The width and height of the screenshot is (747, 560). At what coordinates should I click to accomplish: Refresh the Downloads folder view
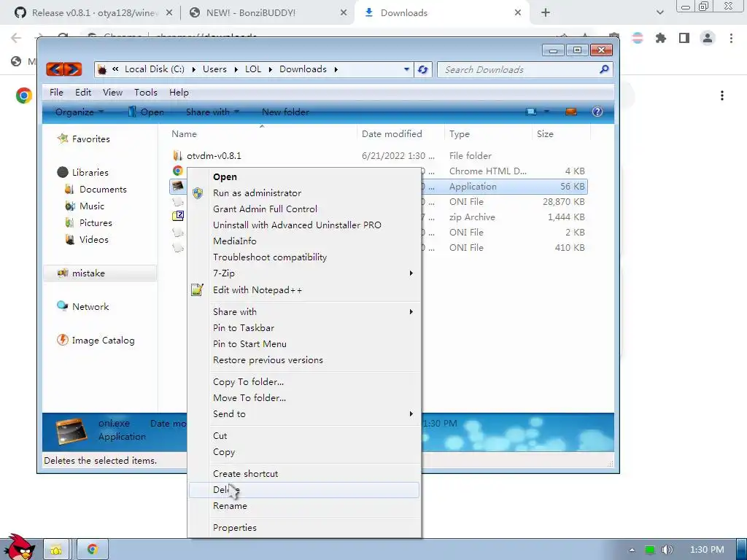(422, 69)
